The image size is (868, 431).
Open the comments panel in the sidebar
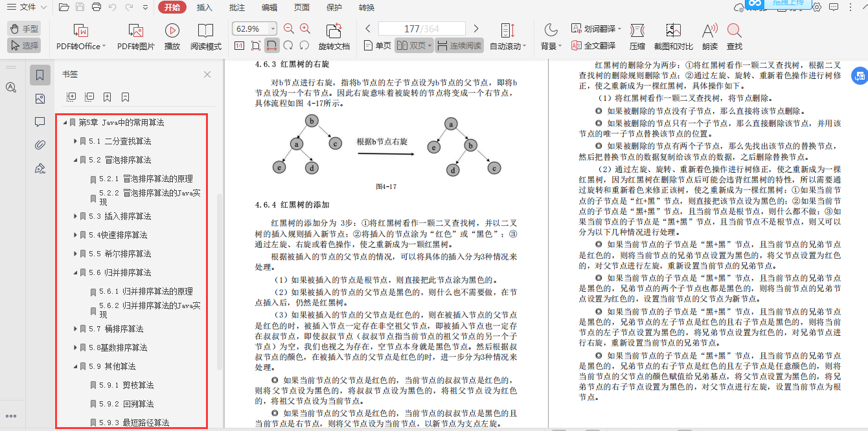[x=40, y=122]
